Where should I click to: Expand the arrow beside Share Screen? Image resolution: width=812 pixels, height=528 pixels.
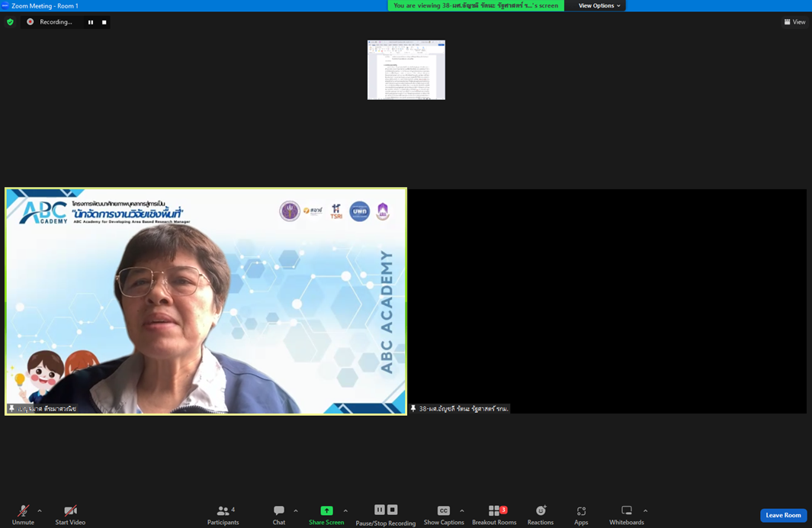pos(345,511)
